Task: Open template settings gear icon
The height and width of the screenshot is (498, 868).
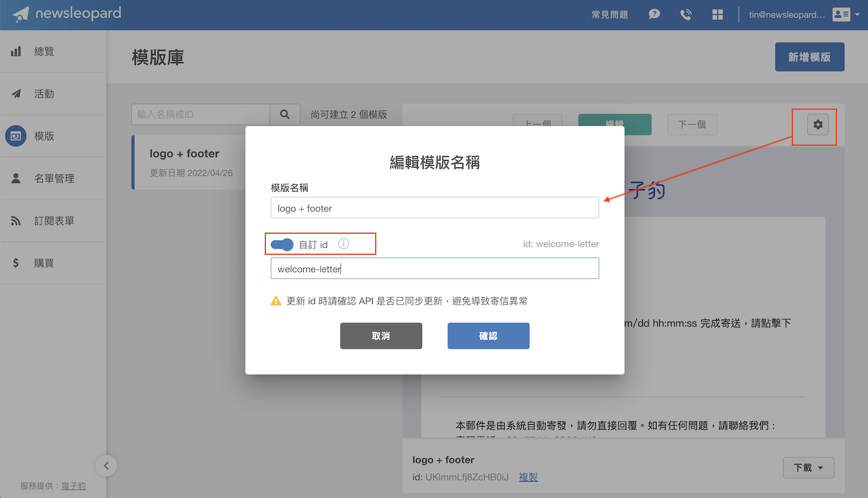Action: [x=818, y=125]
